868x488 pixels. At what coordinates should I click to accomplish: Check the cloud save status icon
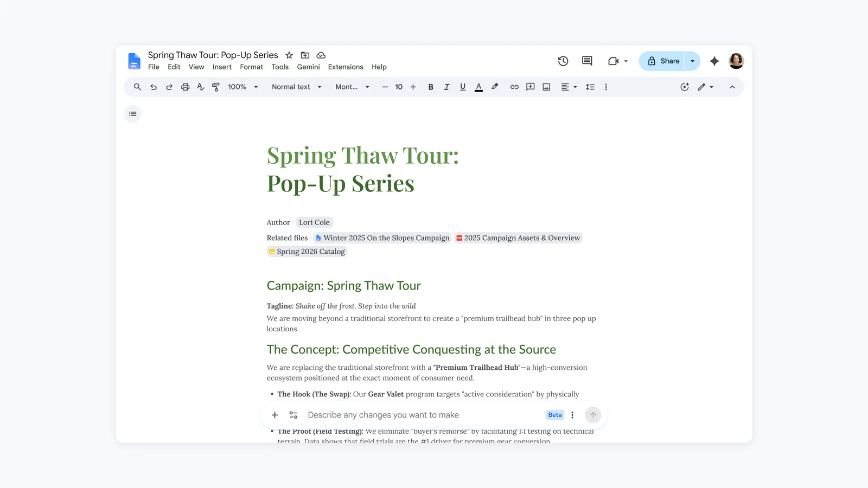point(321,55)
